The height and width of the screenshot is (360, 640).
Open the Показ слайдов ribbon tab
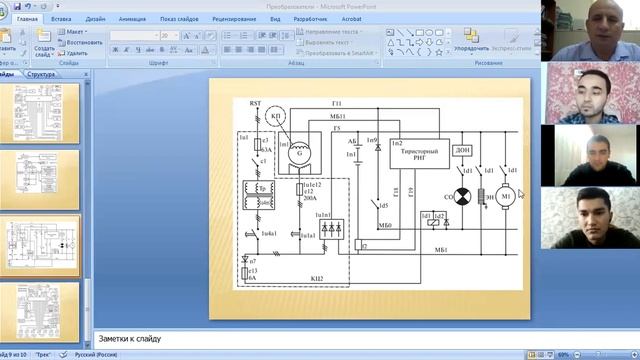pos(179,19)
